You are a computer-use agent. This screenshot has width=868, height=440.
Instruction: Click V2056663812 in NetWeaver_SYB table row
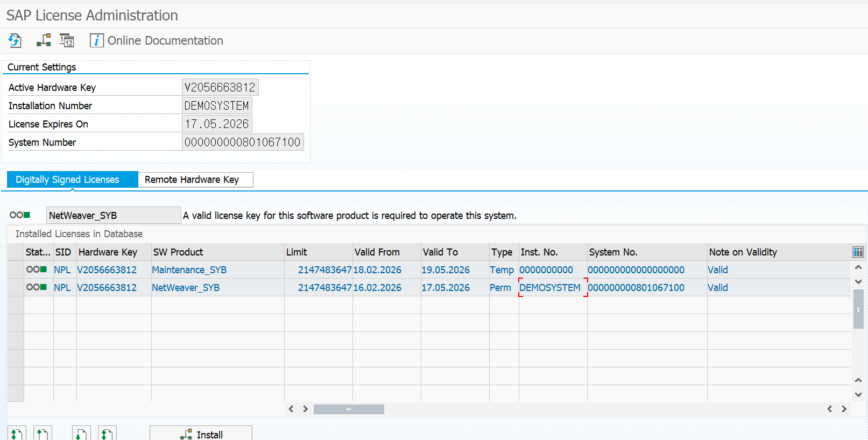tap(114, 287)
